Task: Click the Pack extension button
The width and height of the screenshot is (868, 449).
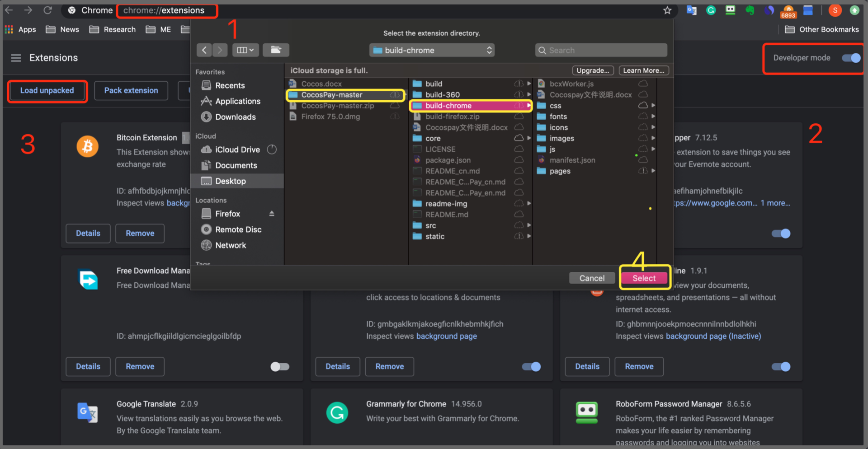Action: pyautogui.click(x=131, y=91)
